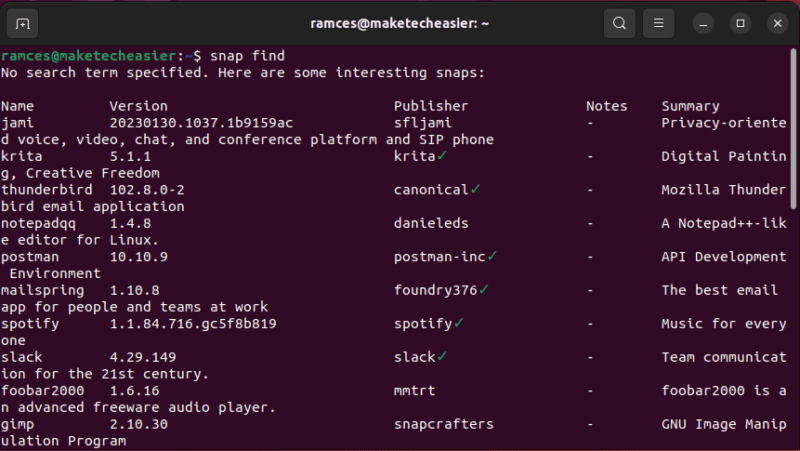Click the 'Digital Paintin' summary text
This screenshot has height=451, width=800.
point(723,156)
